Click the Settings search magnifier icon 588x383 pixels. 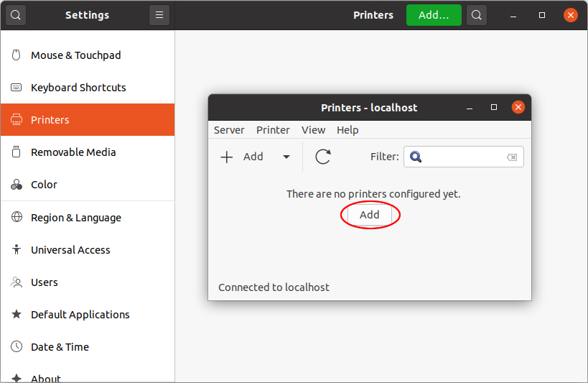click(x=16, y=15)
